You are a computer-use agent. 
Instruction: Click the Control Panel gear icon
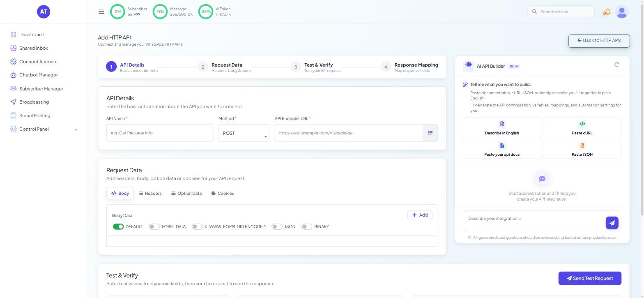13,129
